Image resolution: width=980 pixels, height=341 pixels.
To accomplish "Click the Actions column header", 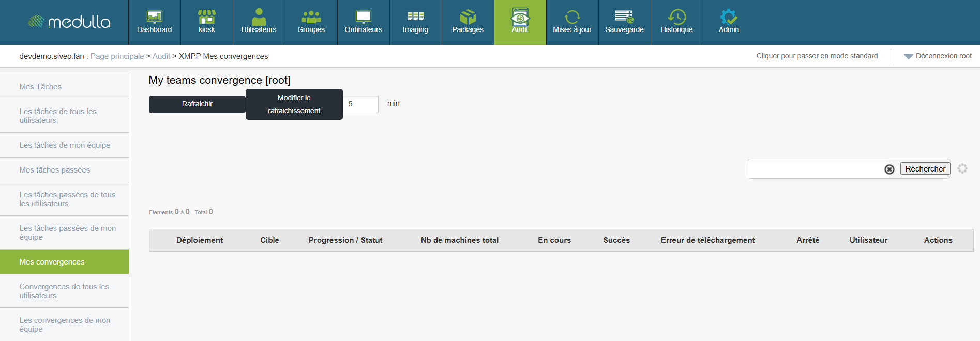I will tap(938, 240).
